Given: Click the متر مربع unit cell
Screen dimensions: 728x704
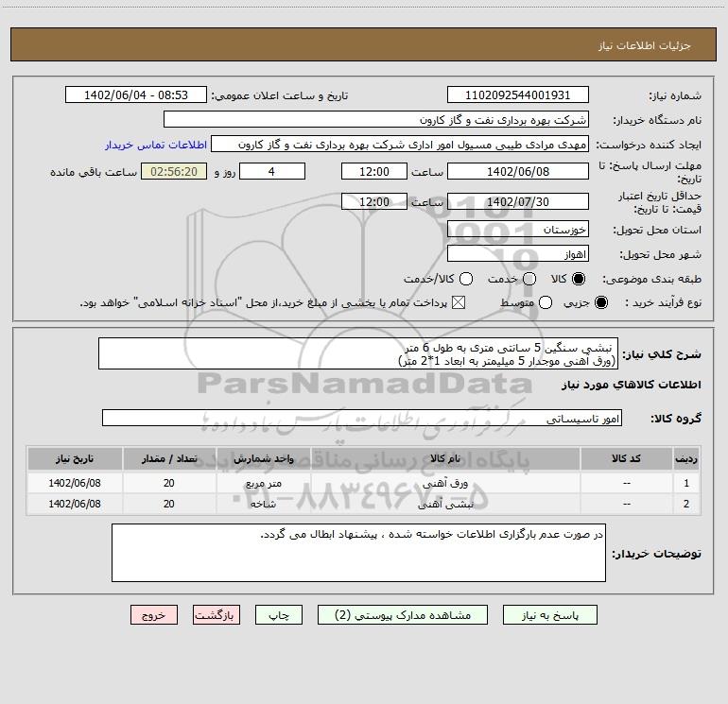Looking at the screenshot, I should (x=263, y=483).
